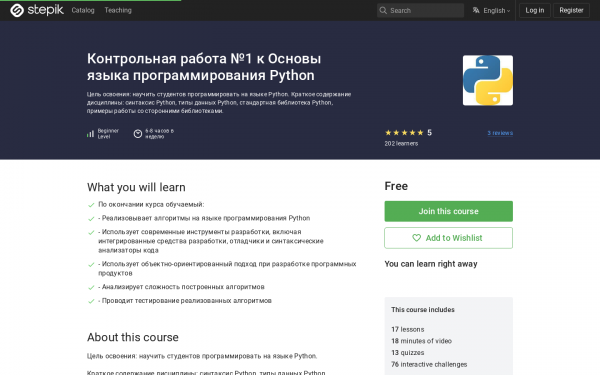Click the clock workload icon
Image resolution: width=600 pixels, height=375 pixels.
(138, 134)
